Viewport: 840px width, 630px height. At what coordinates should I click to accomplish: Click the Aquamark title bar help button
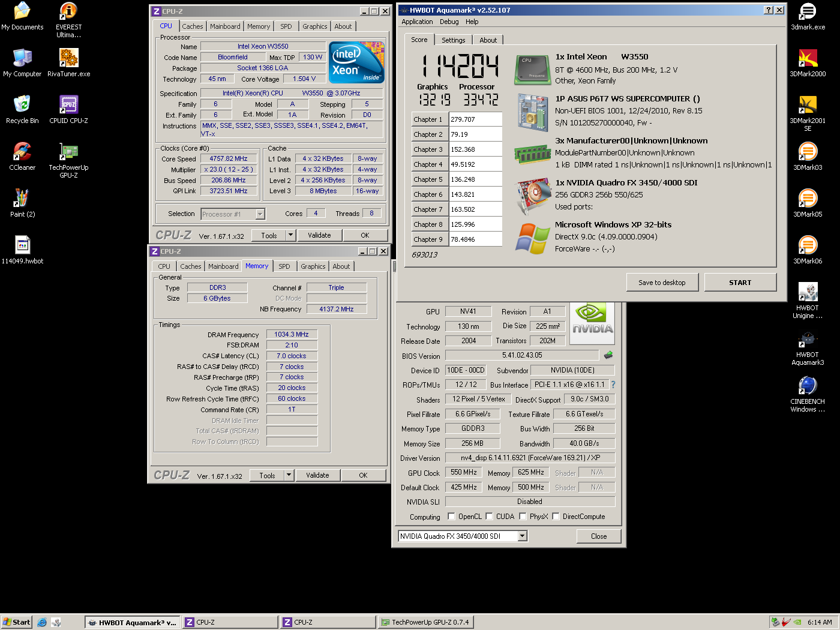point(769,10)
